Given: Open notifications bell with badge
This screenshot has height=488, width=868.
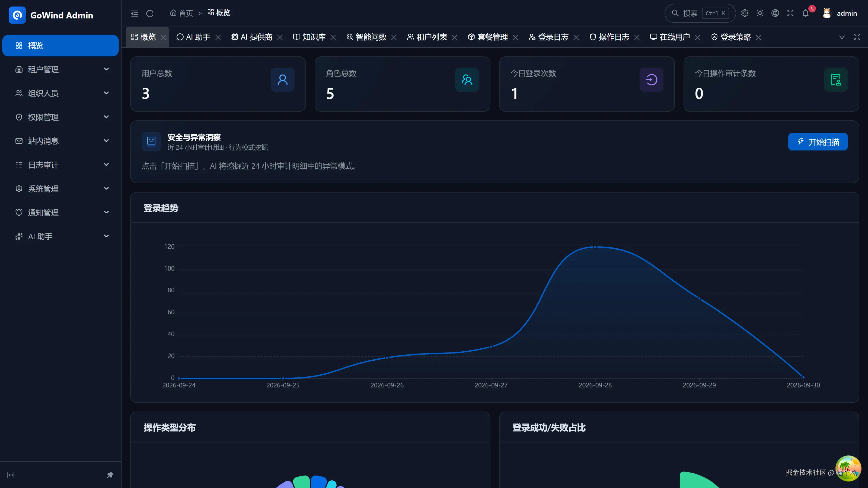Looking at the screenshot, I should 806,13.
